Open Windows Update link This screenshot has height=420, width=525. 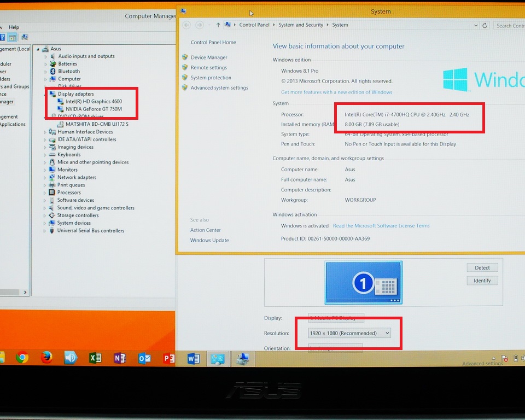click(x=209, y=240)
